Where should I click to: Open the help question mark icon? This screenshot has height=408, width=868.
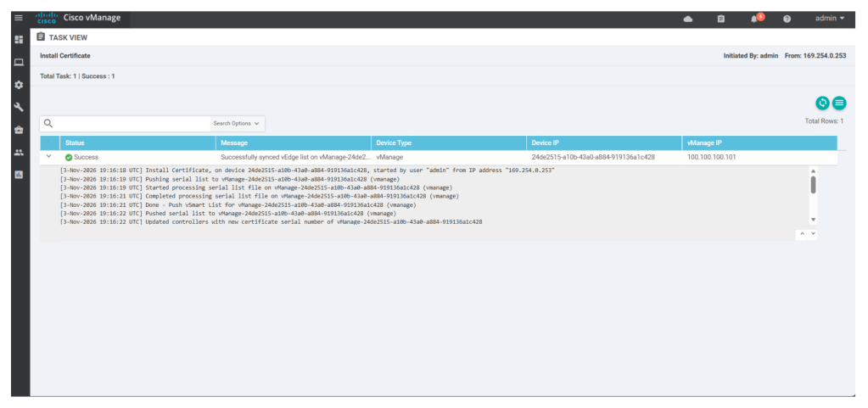click(787, 19)
